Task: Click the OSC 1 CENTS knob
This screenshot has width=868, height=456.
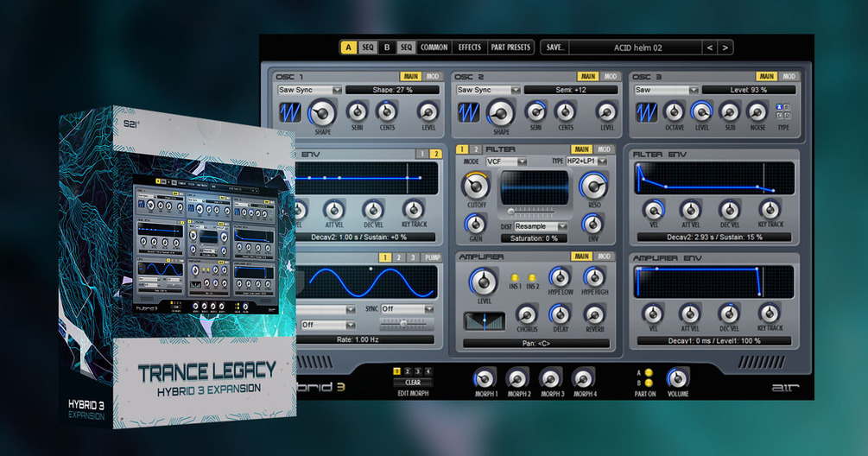Action: (x=387, y=111)
